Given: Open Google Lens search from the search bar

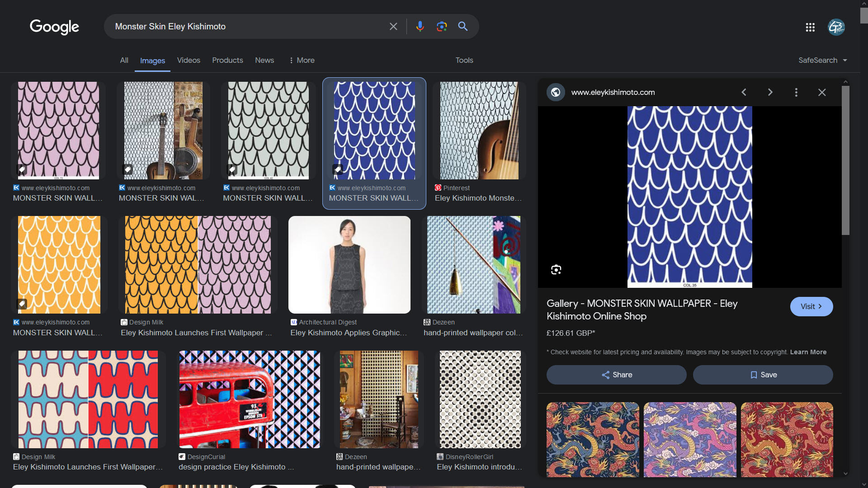Looking at the screenshot, I should tap(442, 26).
